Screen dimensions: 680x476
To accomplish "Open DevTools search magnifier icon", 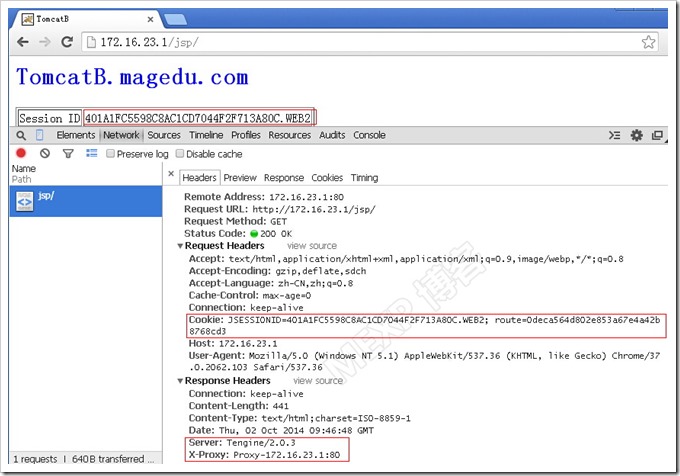I will pos(21,135).
